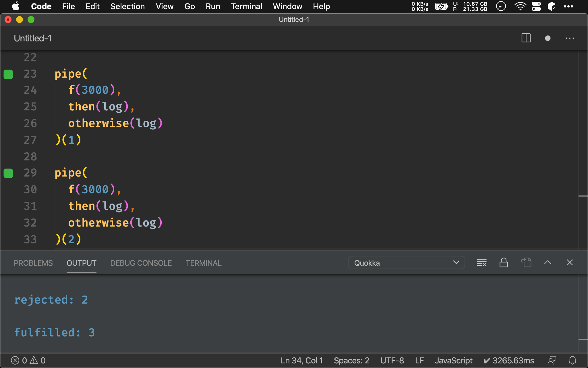Screen dimensions: 588x368
Task: Open the View menu
Action: [165, 6]
